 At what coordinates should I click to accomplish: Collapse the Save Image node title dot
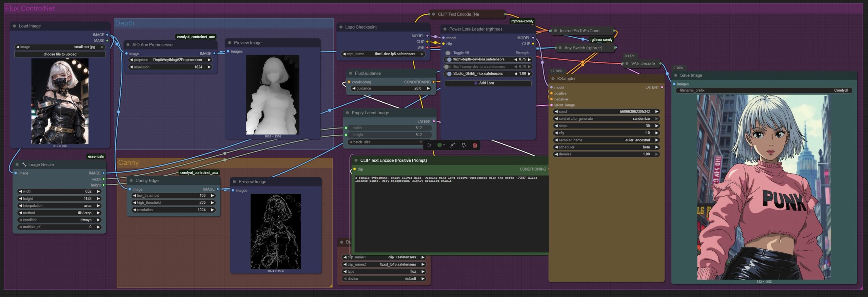(676, 75)
